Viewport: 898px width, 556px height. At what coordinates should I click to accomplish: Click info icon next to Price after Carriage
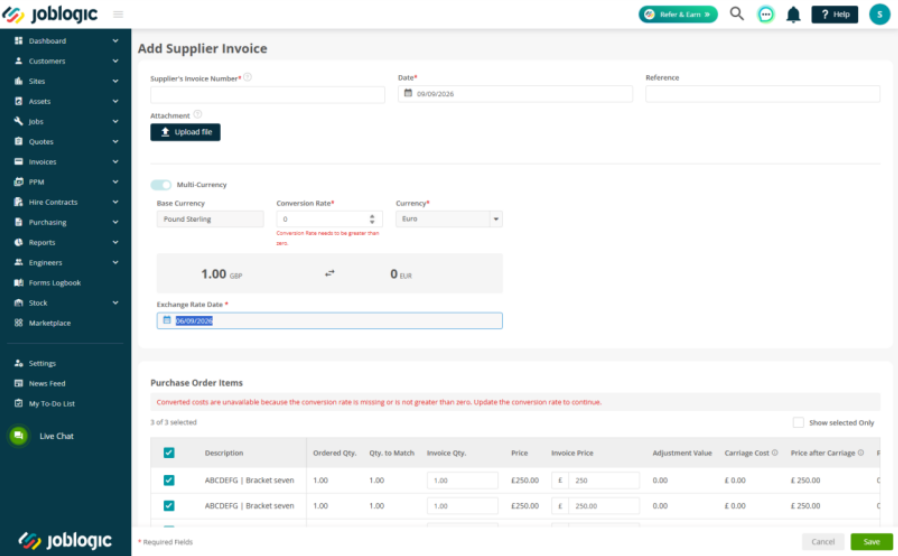pos(860,452)
